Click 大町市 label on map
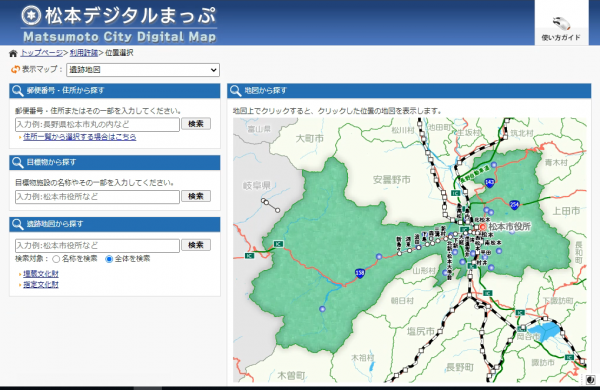Screen dimensions: 600x390 (309, 139)
